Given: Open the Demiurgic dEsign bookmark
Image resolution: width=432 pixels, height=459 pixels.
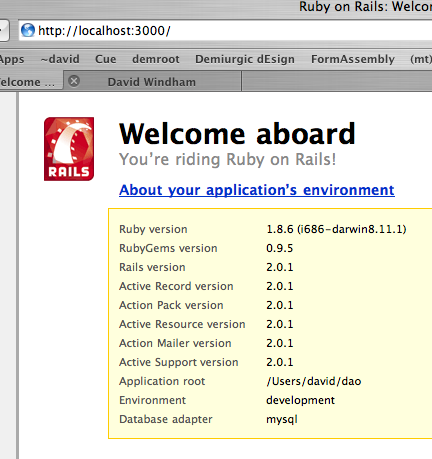Looking at the screenshot, I should [x=245, y=59].
